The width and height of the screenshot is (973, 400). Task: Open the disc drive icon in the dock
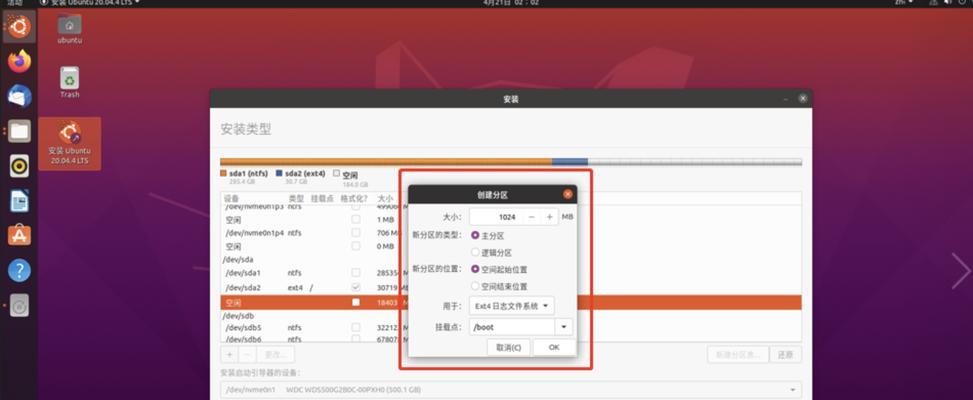pos(19,306)
